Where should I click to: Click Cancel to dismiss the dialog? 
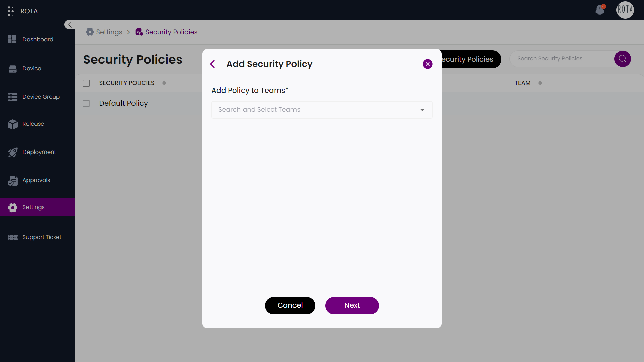[290, 305]
